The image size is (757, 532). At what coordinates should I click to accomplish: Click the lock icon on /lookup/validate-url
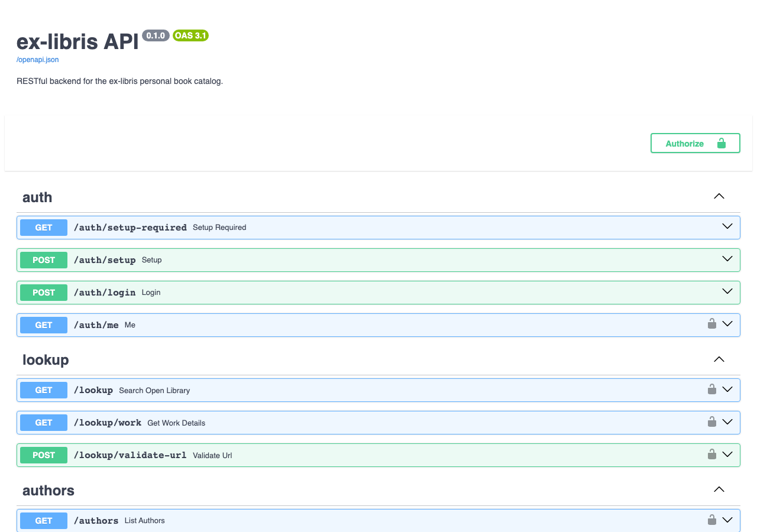pos(711,455)
